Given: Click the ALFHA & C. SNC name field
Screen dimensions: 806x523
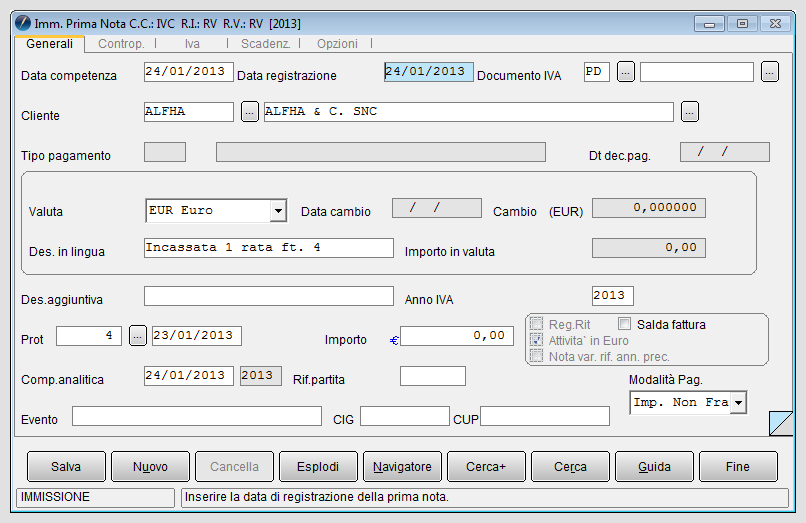Looking at the screenshot, I should click(469, 112).
